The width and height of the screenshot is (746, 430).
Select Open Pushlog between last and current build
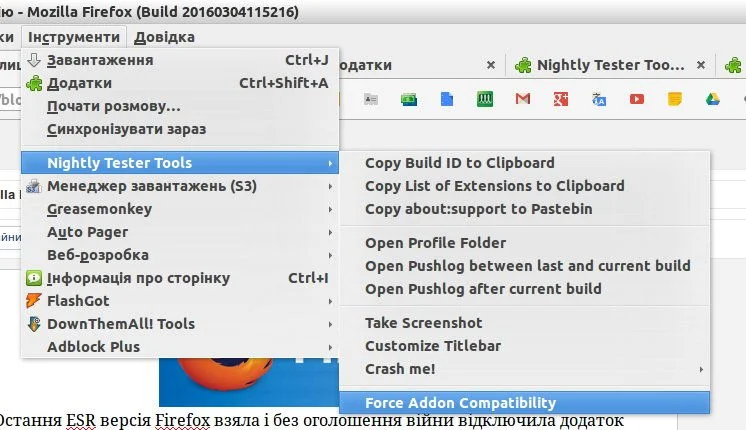click(x=524, y=265)
